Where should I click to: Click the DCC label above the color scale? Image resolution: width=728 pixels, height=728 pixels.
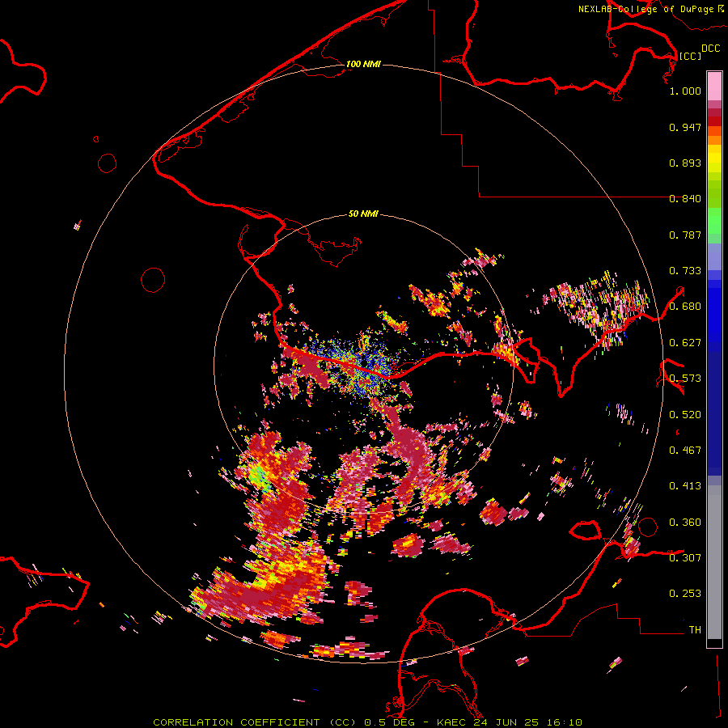(710, 49)
